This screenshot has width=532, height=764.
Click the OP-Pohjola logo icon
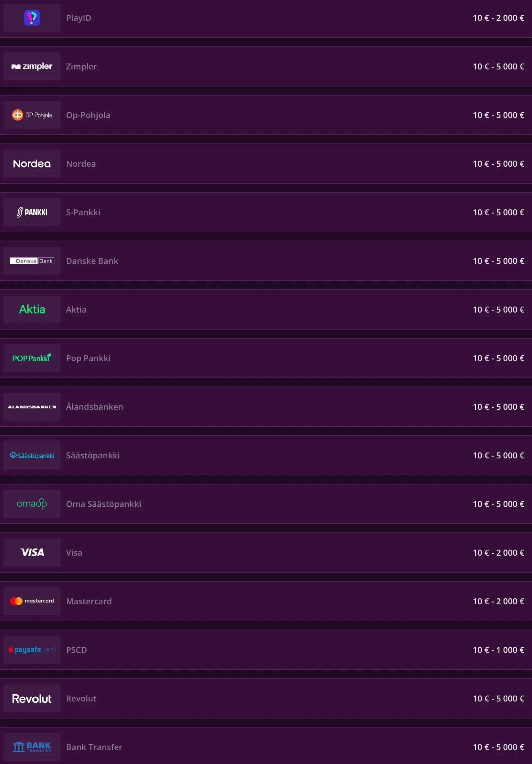click(x=32, y=115)
